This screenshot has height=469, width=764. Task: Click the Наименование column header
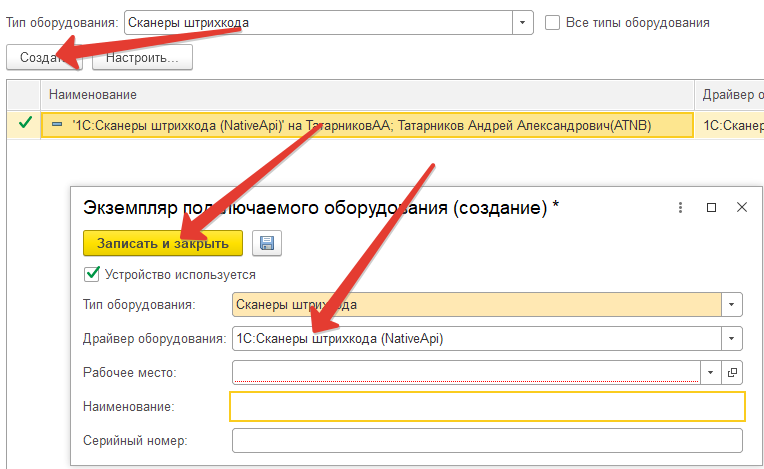[x=367, y=94]
